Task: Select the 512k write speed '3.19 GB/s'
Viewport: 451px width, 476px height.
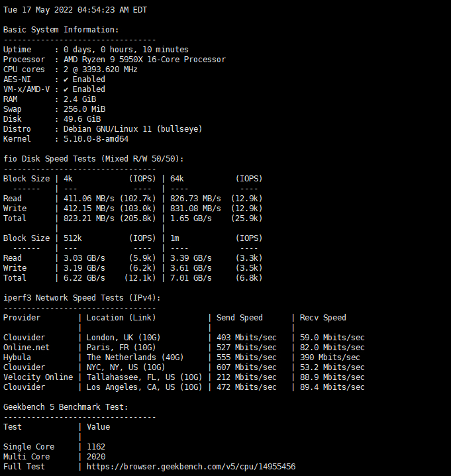Action: click(84, 268)
